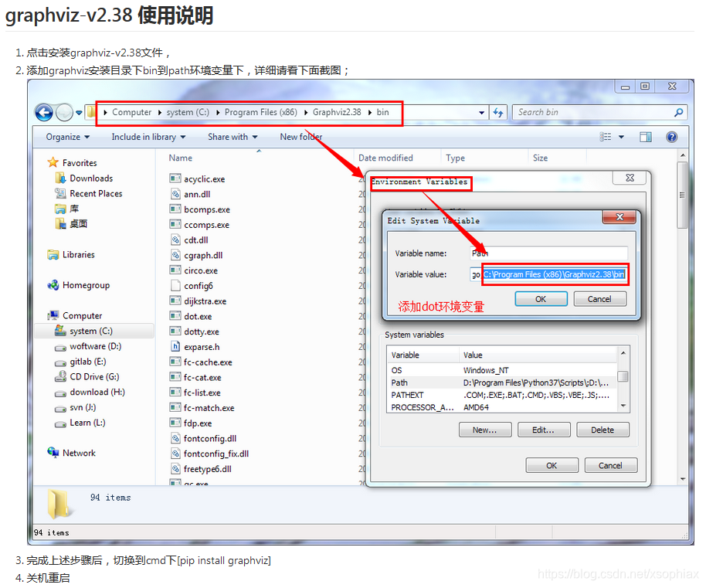Click OK in Environment Variables dialog
706x588 pixels.
click(552, 466)
